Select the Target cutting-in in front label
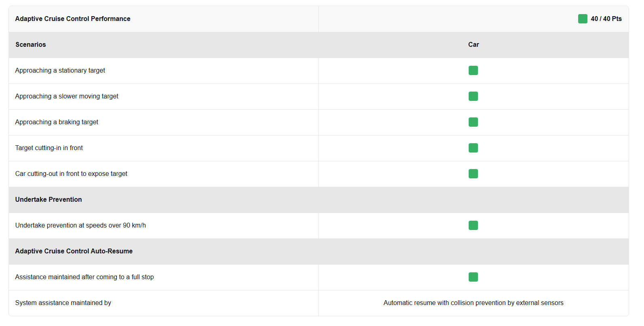Screen dimensions: 644x326 [49, 148]
